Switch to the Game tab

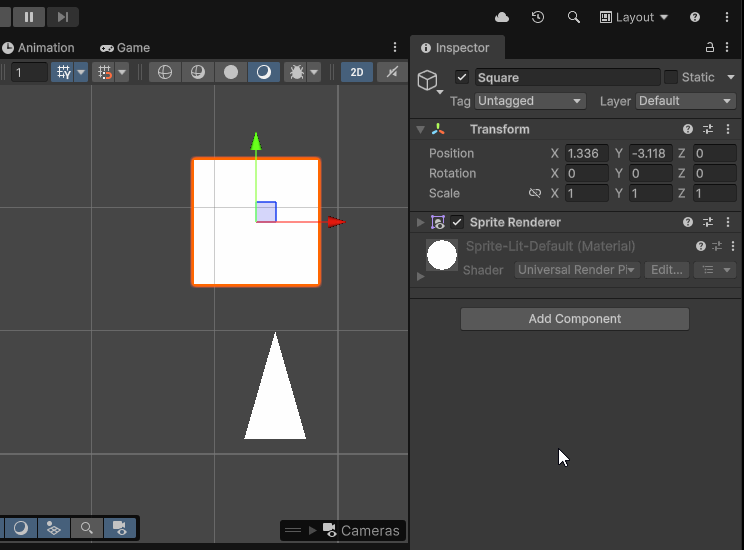click(x=125, y=48)
